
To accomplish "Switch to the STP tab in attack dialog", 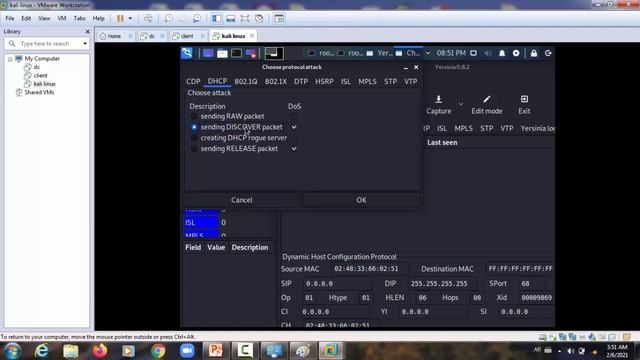I will coord(390,81).
